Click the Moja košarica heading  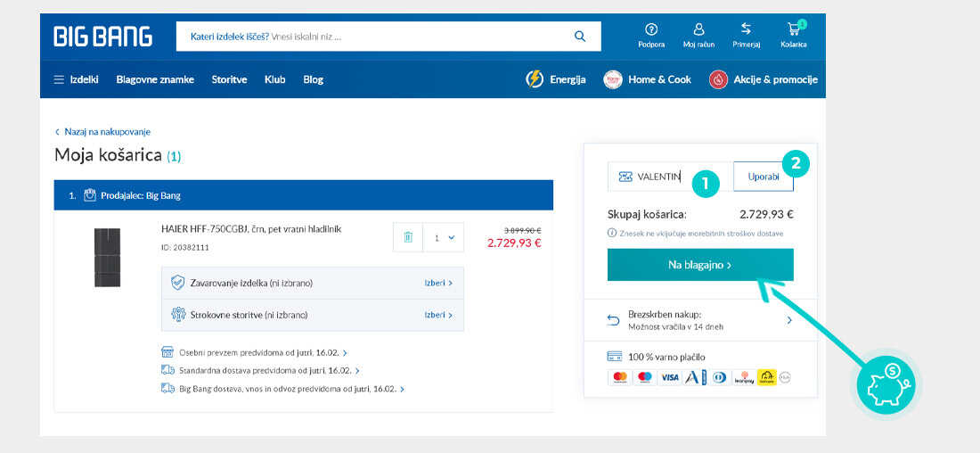click(x=109, y=154)
